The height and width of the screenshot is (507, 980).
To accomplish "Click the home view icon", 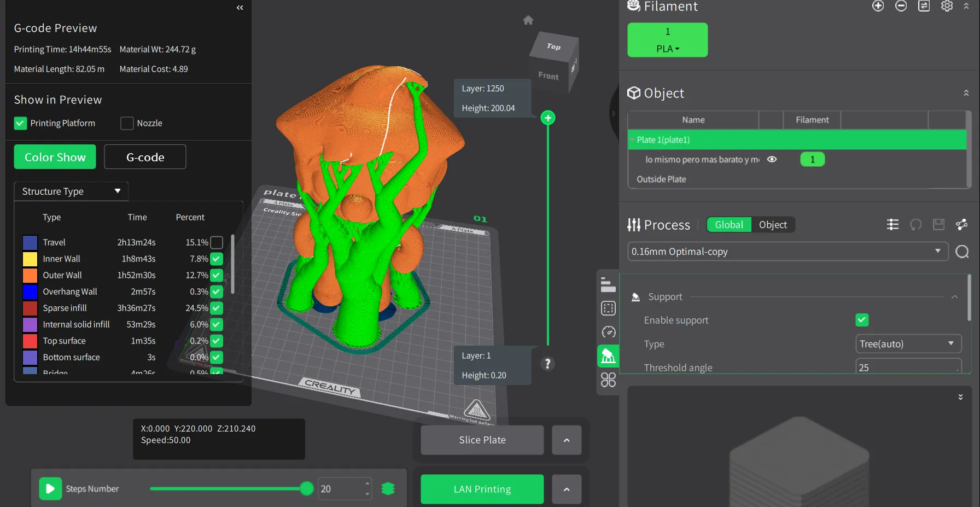I will (x=528, y=20).
